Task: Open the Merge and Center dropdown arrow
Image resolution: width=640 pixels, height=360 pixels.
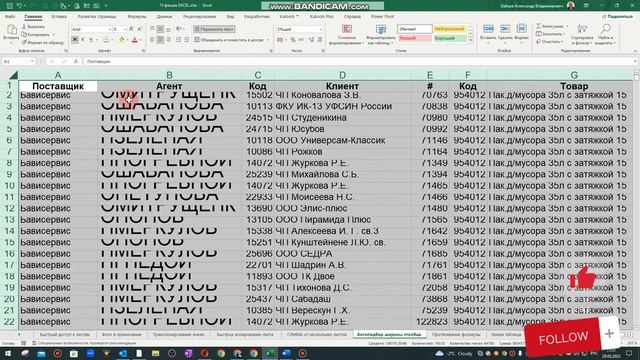Action: (x=268, y=40)
